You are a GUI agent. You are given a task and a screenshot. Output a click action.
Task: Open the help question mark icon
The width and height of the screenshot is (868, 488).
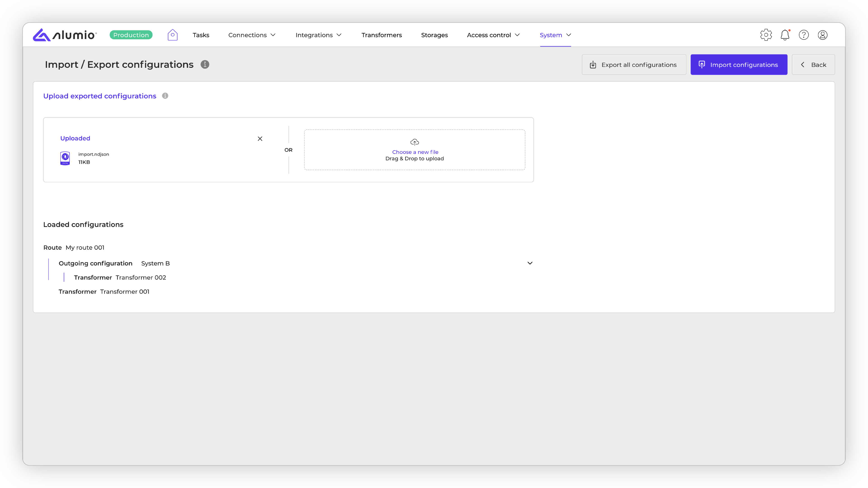coord(804,35)
